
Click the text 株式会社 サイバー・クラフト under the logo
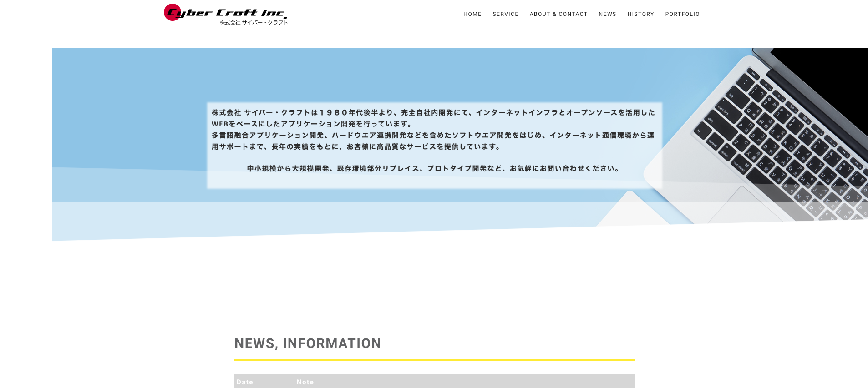pos(254,22)
